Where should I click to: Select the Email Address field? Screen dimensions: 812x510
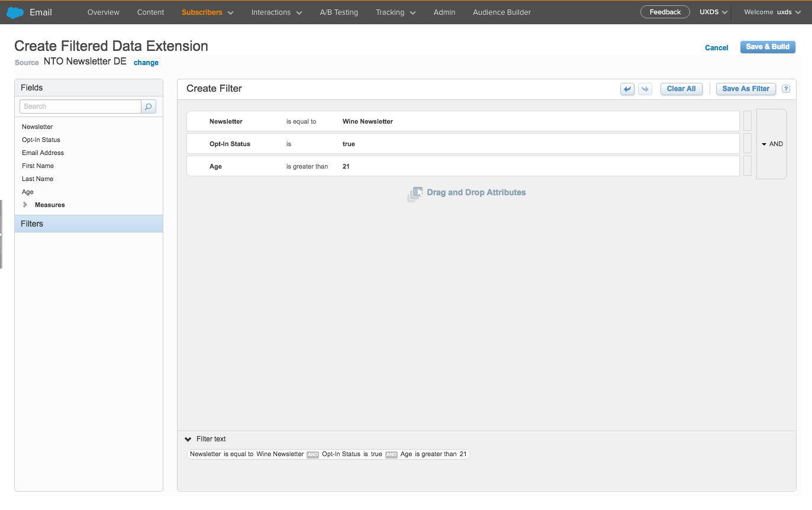(x=43, y=153)
